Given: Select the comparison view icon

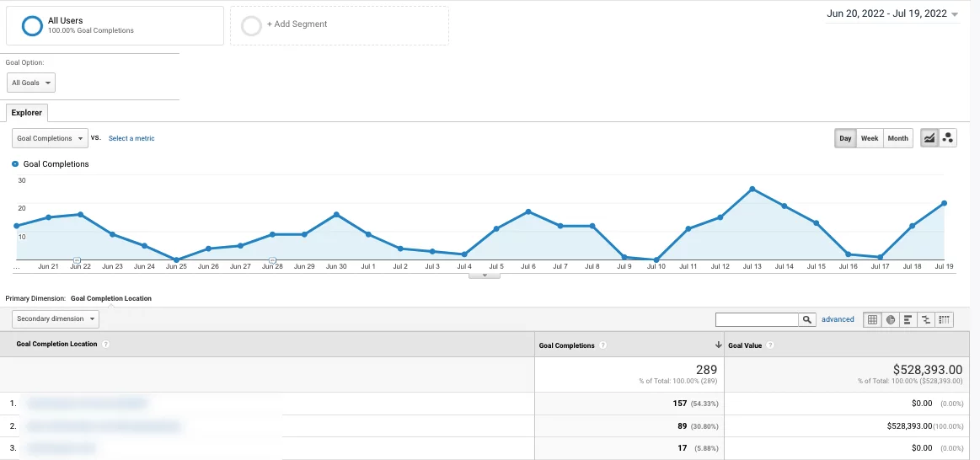Looking at the screenshot, I should 927,319.
